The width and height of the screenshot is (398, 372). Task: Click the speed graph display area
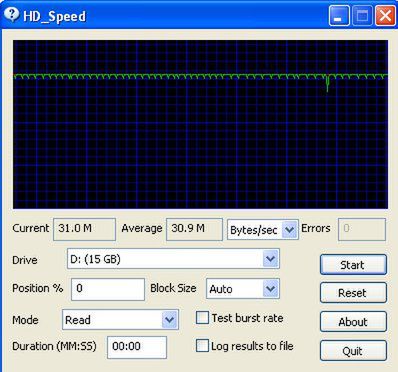(200, 124)
